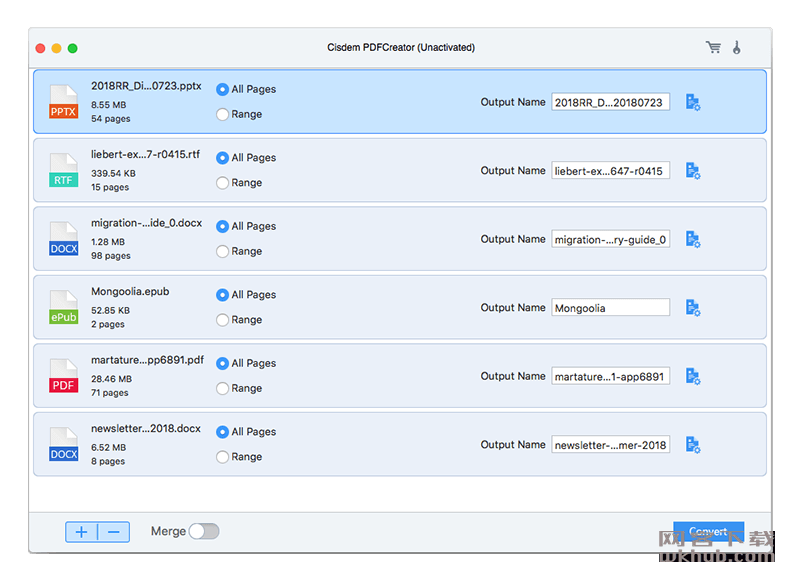The image size is (800, 582).
Task: Open output settings icon for martature pdf row
Action: [693, 376]
